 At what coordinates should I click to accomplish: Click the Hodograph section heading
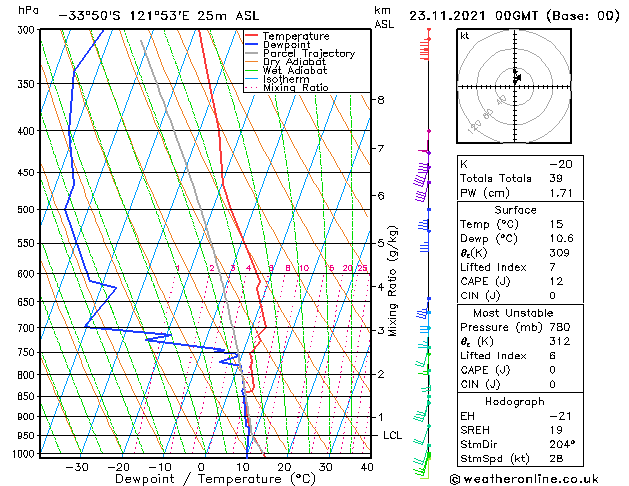coord(515,402)
